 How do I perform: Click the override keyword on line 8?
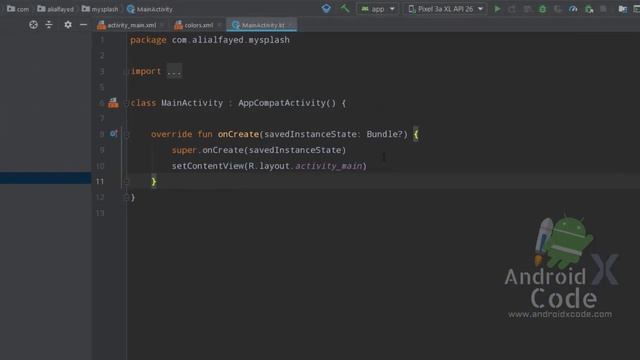coord(171,134)
